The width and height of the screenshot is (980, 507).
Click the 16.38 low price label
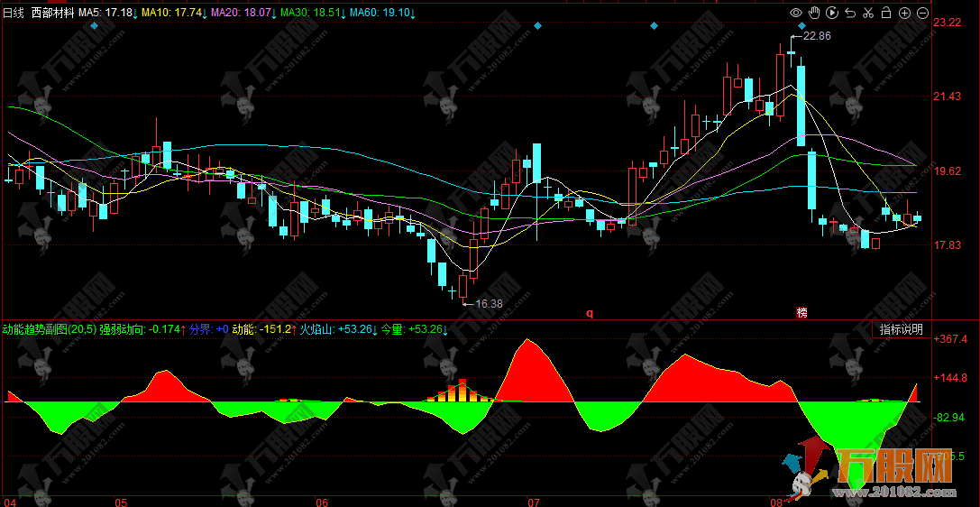pos(489,304)
